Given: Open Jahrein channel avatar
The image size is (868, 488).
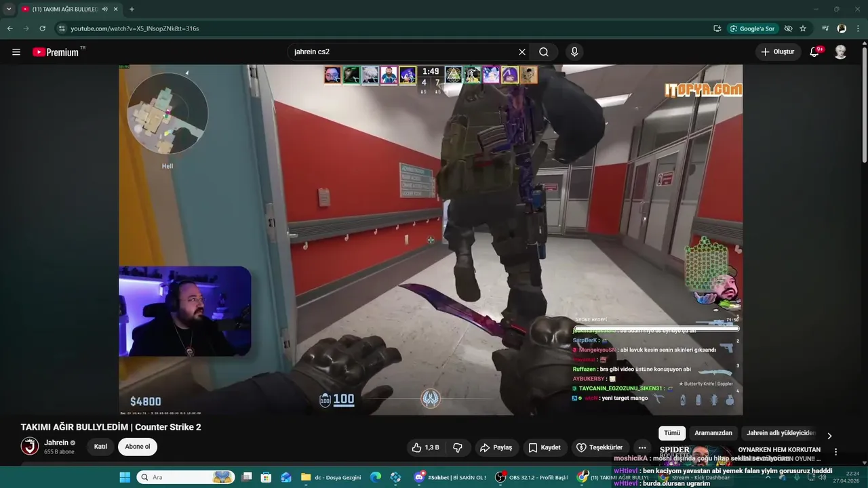Looking at the screenshot, I should tap(30, 447).
